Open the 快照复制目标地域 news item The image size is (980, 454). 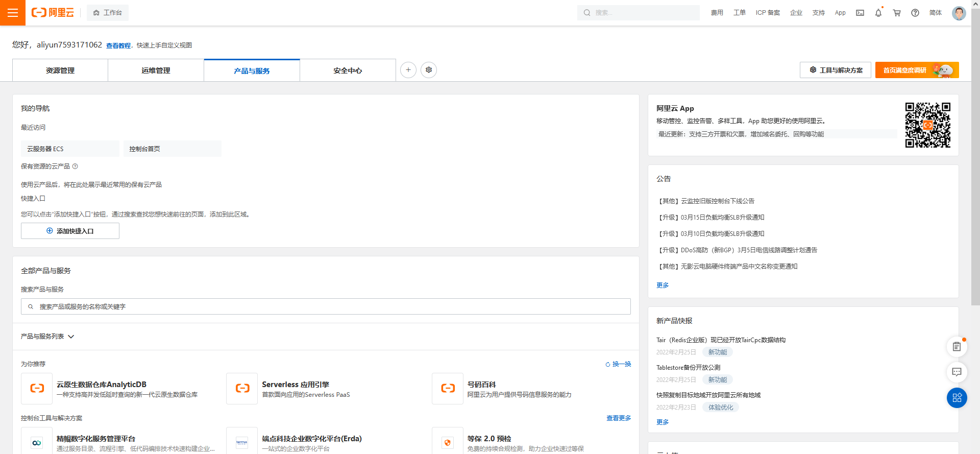[x=708, y=395]
